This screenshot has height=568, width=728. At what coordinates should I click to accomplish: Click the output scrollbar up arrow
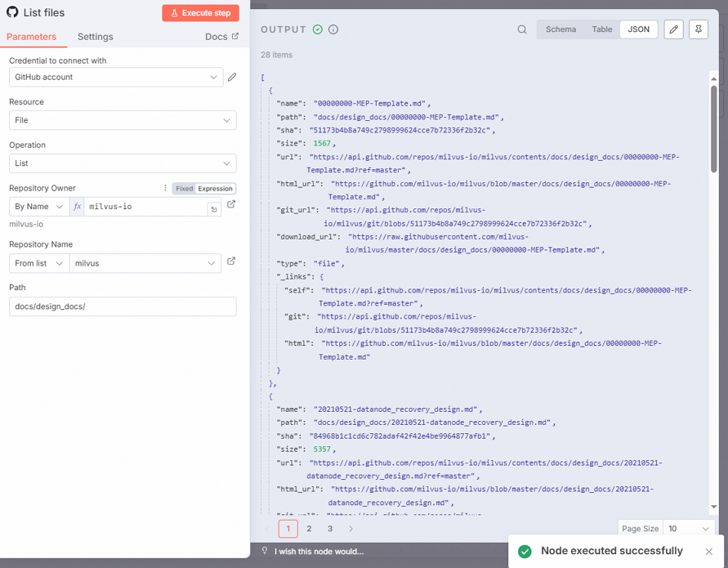713,79
